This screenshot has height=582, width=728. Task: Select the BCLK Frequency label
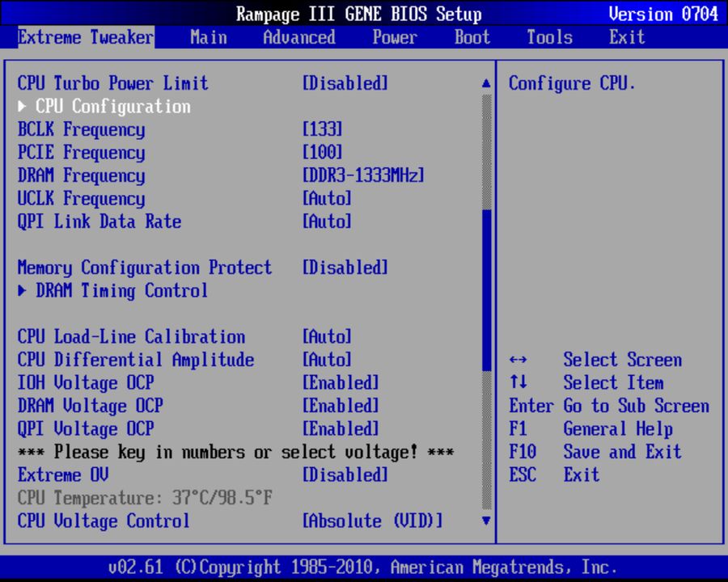pos(81,129)
